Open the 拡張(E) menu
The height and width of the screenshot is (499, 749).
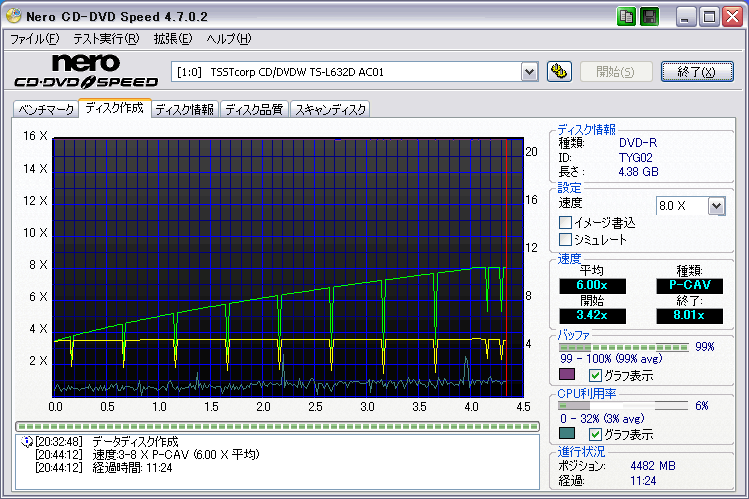pos(173,39)
